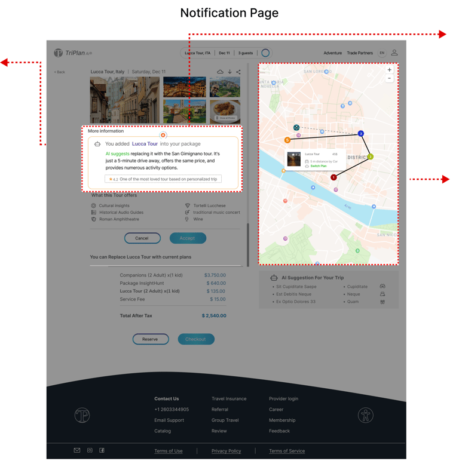Open the night piazza photo thumbnail

(185, 87)
